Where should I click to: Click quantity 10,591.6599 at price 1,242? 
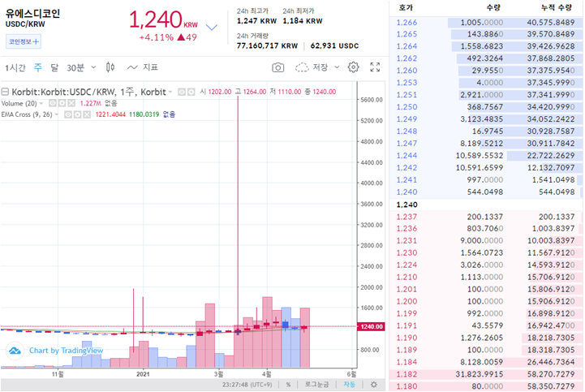480,168
